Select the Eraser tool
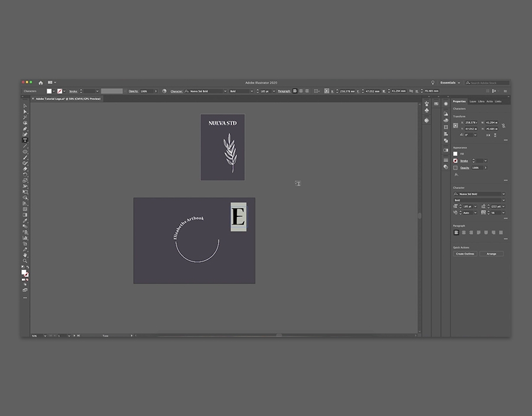 [25, 169]
